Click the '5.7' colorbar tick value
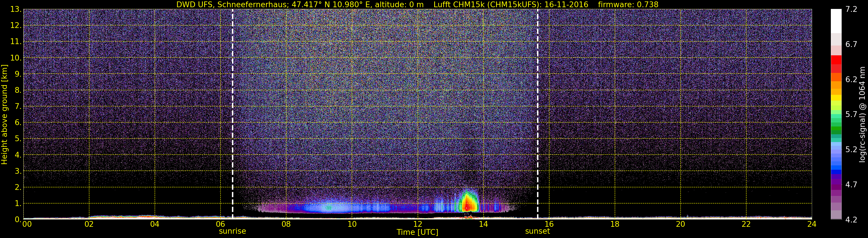 851,115
